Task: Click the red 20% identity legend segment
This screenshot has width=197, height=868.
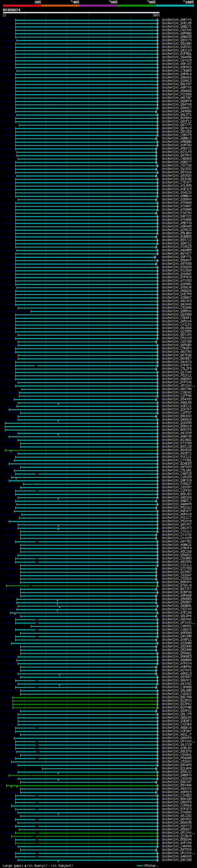Action: 22,6
